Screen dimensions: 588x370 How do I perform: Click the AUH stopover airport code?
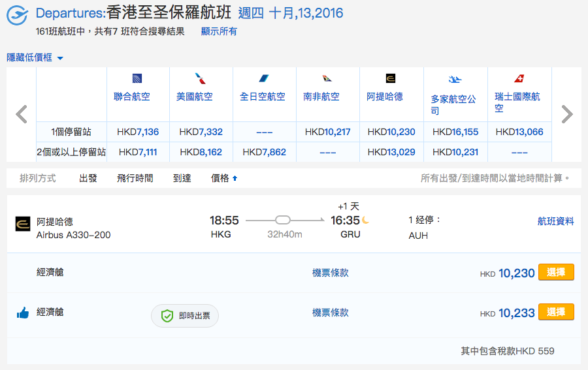click(418, 236)
